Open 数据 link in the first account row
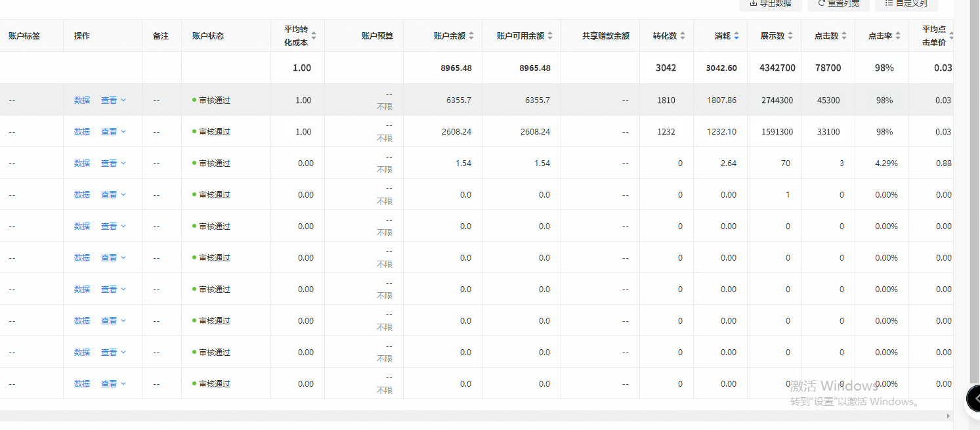 tap(81, 100)
